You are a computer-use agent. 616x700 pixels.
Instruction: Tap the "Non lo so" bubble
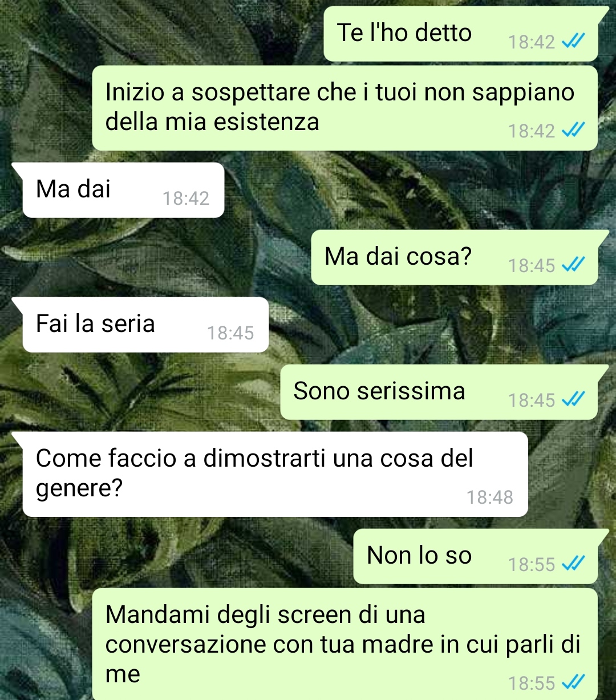coord(476,556)
